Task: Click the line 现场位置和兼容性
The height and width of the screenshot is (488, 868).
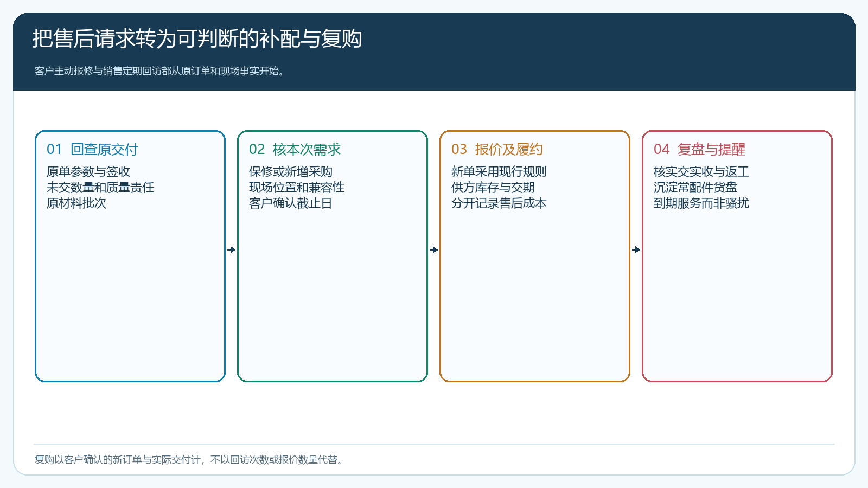Action: pos(297,188)
